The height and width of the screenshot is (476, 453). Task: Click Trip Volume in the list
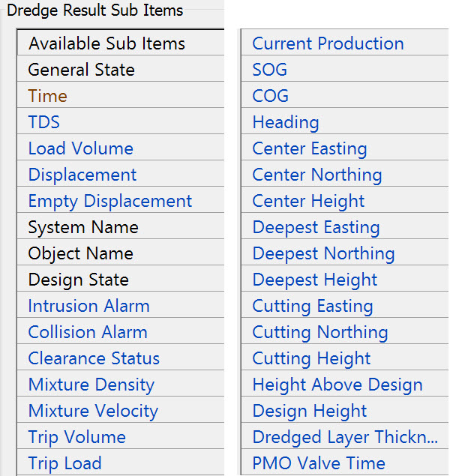[77, 437]
